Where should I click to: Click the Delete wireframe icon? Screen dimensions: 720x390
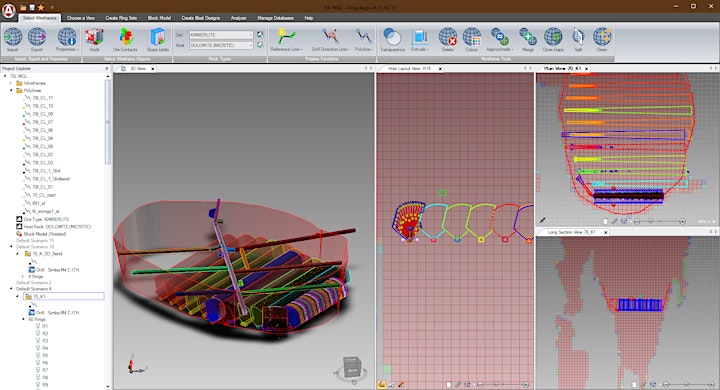pyautogui.click(x=447, y=37)
